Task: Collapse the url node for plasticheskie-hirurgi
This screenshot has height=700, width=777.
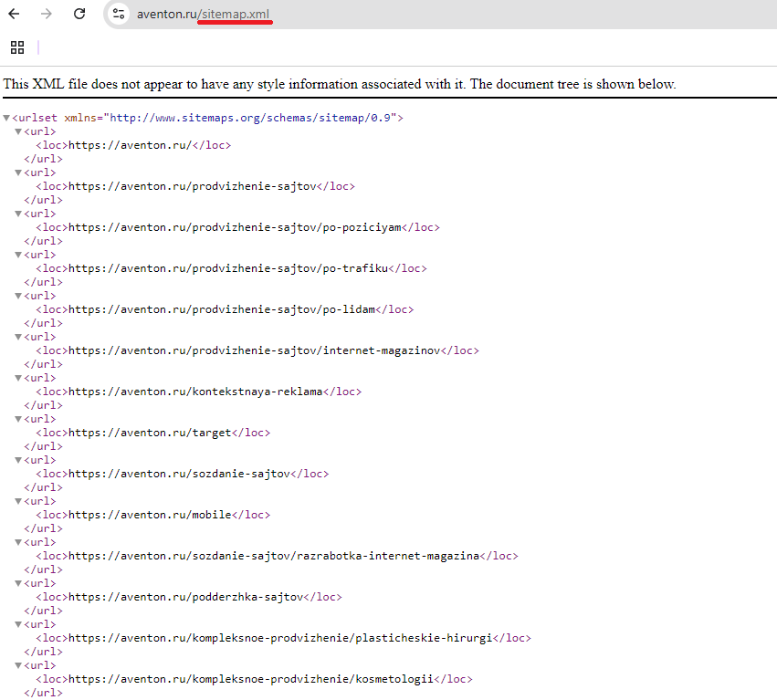Action: tap(18, 625)
